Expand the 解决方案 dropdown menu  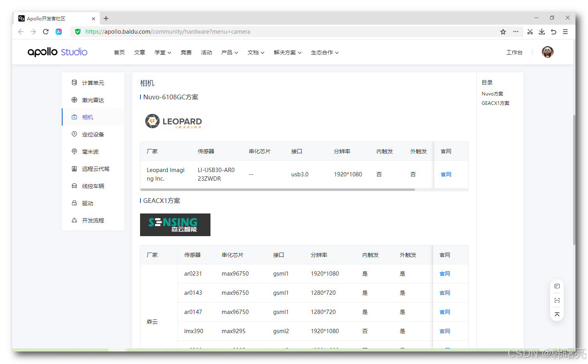pos(288,52)
